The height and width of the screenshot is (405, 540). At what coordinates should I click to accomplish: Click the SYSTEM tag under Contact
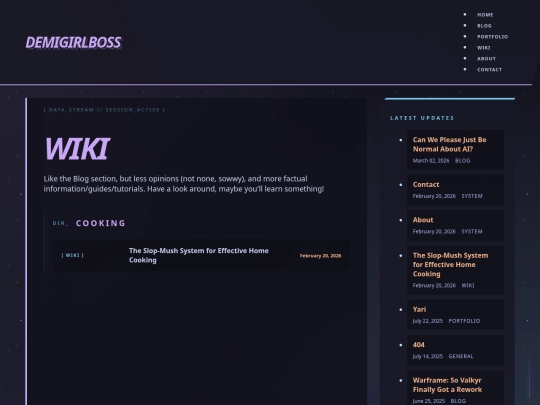[x=472, y=196]
